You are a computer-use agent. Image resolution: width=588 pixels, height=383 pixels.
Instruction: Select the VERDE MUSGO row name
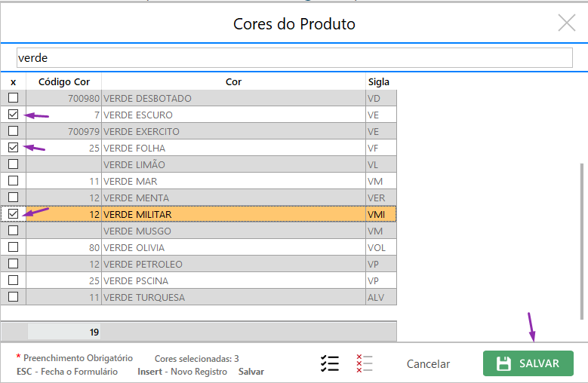click(137, 231)
